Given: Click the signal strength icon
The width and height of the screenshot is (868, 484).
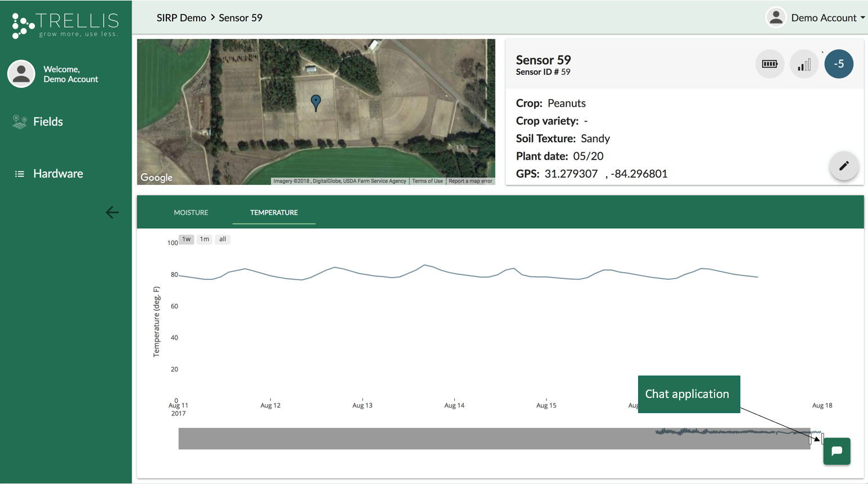Looking at the screenshot, I should pos(804,64).
